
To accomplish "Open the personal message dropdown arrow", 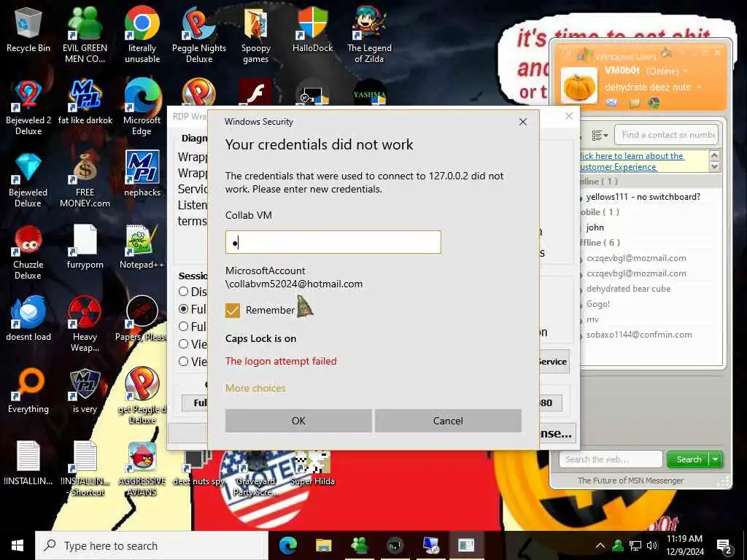I will [698, 87].
